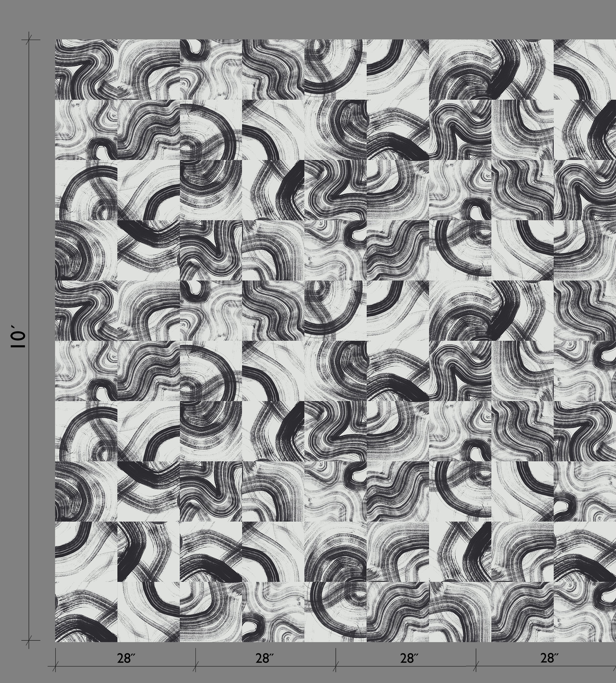Click the tick between the third and fourth 28″ labels

coord(476,666)
